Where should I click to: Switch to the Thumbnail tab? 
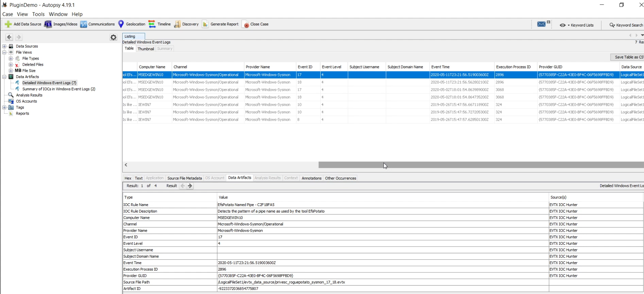(146, 49)
